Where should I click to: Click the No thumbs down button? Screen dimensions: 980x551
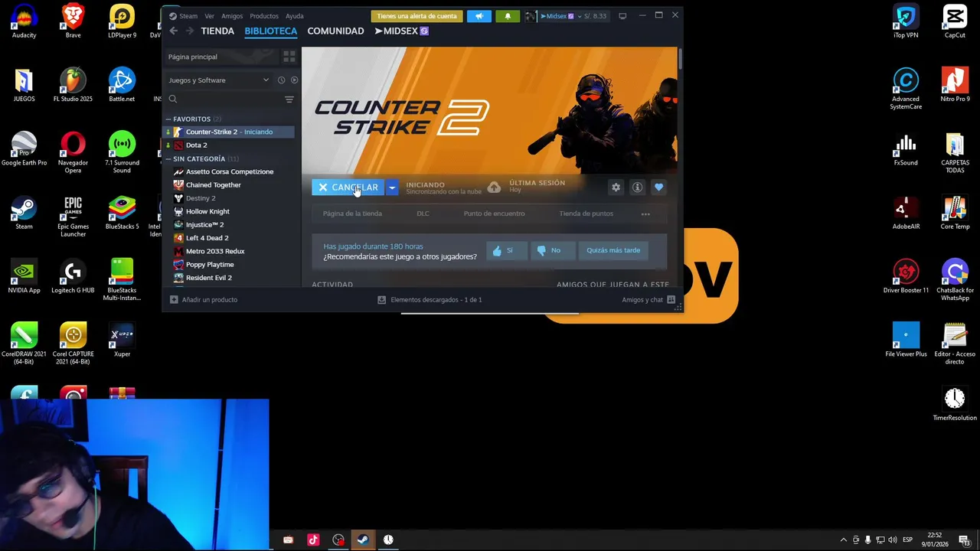[552, 250]
